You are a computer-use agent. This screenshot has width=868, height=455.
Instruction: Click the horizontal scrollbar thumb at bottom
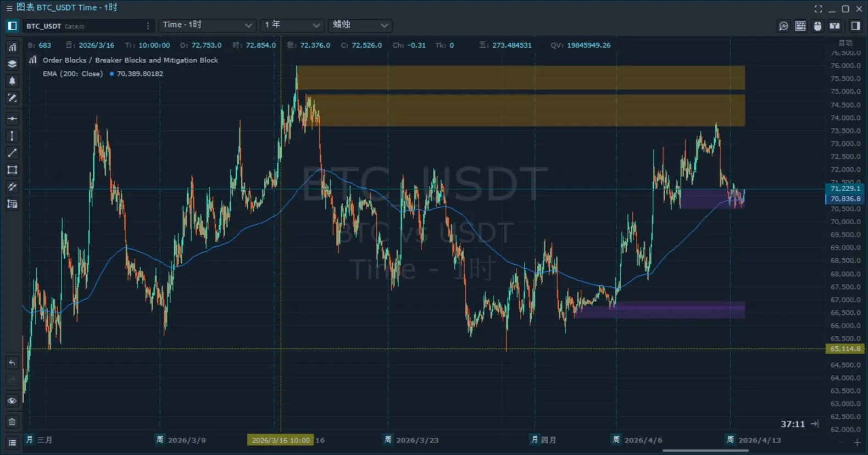point(705,451)
